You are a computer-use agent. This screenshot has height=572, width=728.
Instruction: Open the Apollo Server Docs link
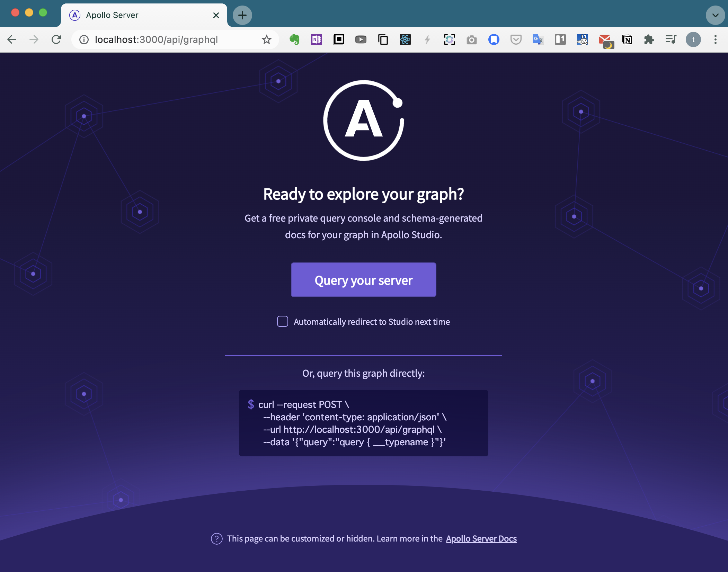pyautogui.click(x=481, y=538)
